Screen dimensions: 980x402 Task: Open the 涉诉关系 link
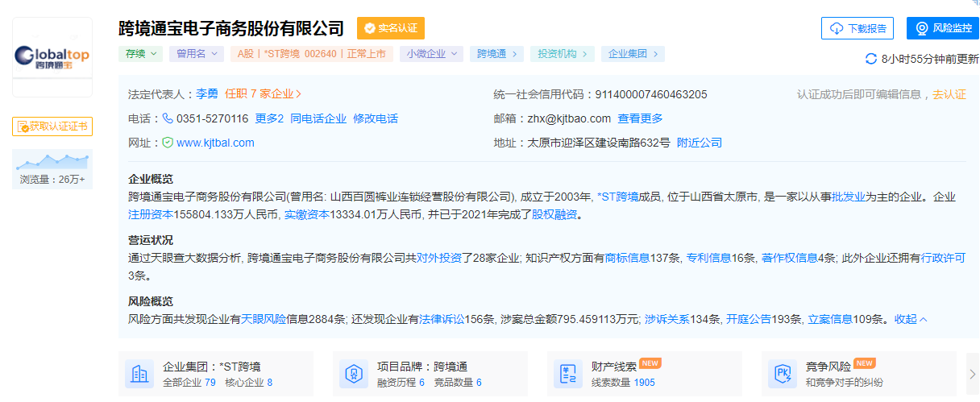[x=666, y=319]
